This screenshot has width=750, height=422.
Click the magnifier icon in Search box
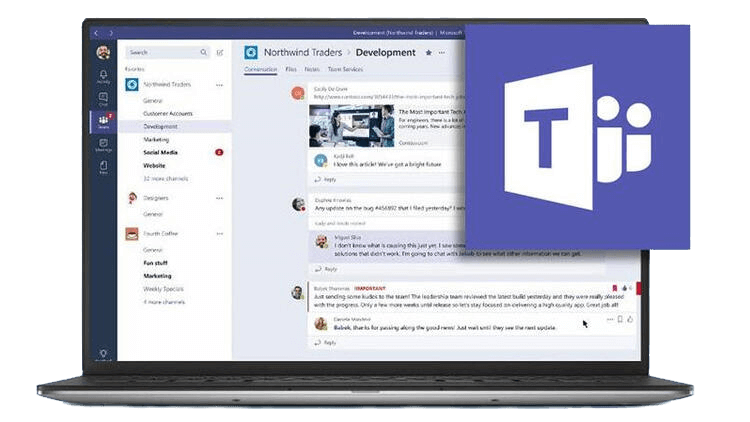click(x=203, y=52)
